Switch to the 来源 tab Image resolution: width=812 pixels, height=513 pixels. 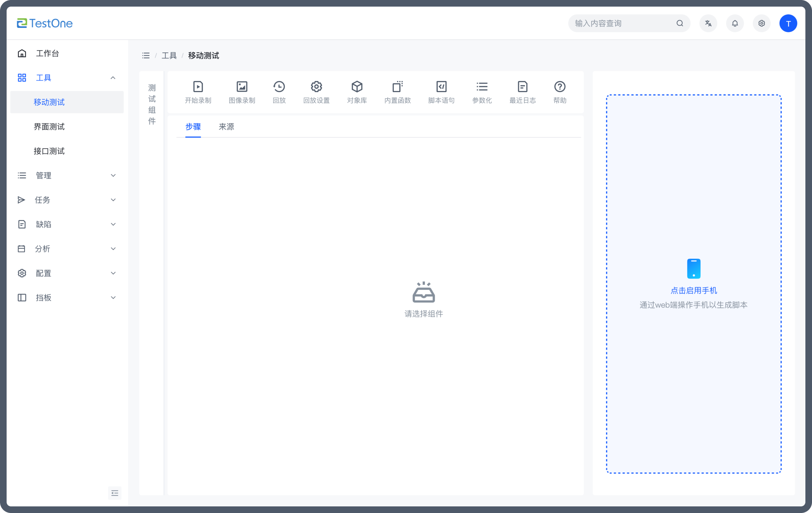pyautogui.click(x=226, y=127)
